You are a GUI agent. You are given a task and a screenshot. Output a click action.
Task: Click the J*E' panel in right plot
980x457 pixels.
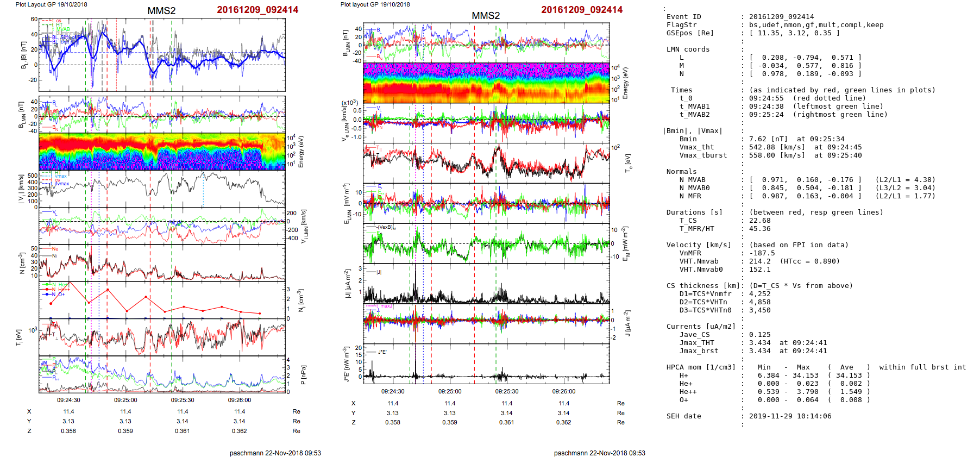pyautogui.click(x=486, y=364)
